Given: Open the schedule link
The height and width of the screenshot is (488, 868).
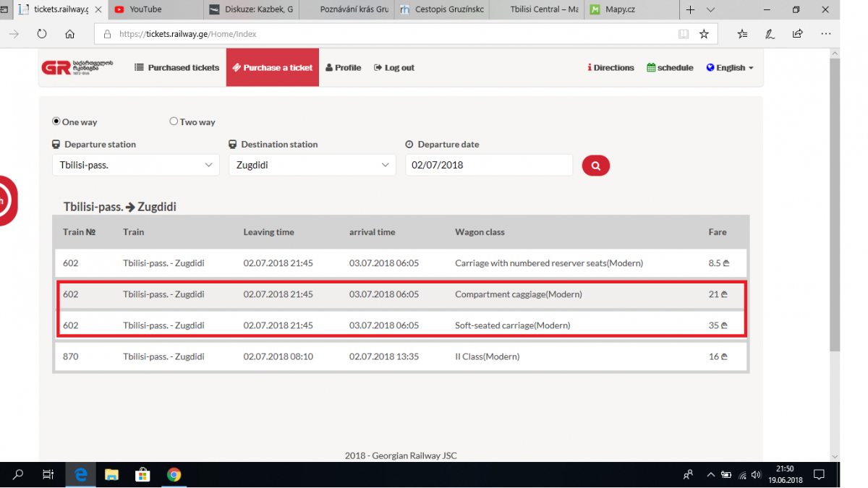Looking at the screenshot, I should pyautogui.click(x=670, y=68).
